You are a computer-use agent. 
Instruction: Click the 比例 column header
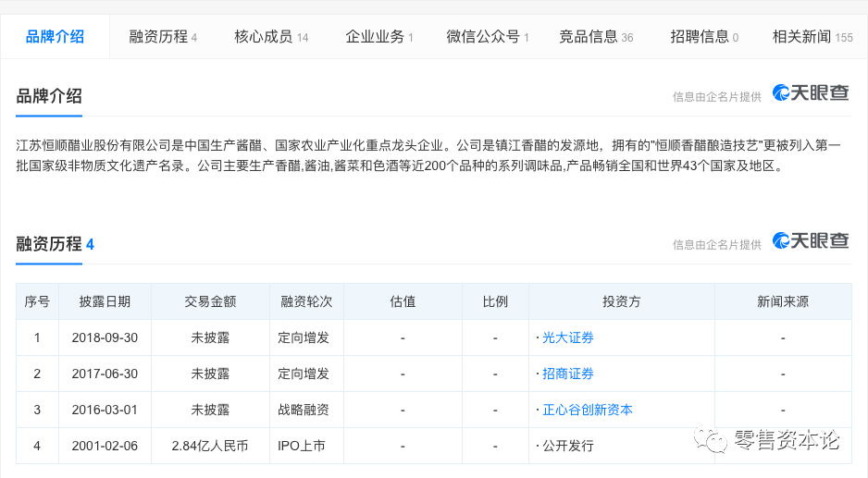[x=495, y=301]
